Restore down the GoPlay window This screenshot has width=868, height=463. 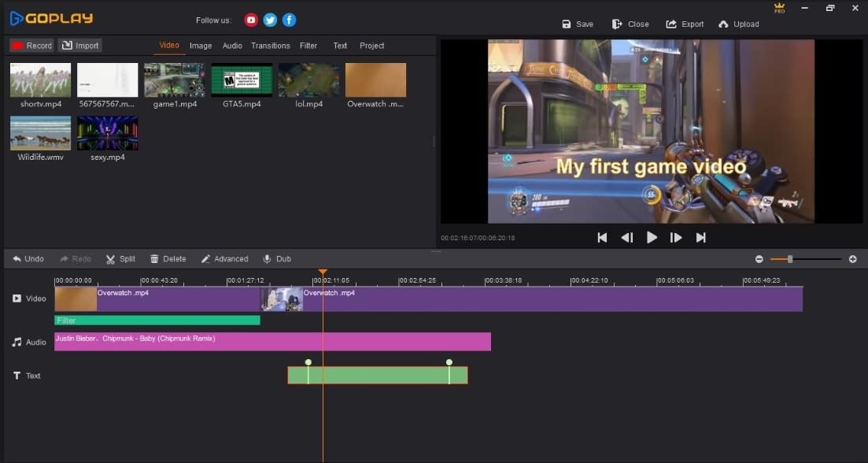[829, 9]
